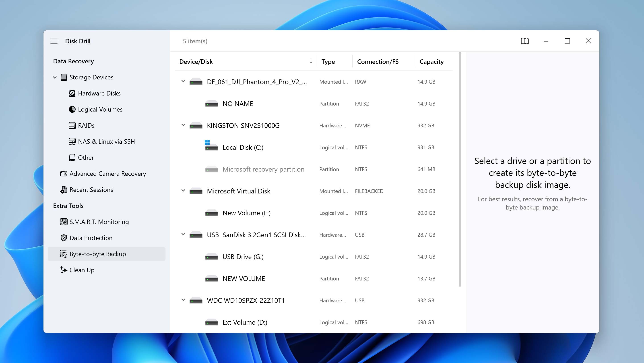
Task: Click the Hardware Disks icon
Action: (72, 93)
